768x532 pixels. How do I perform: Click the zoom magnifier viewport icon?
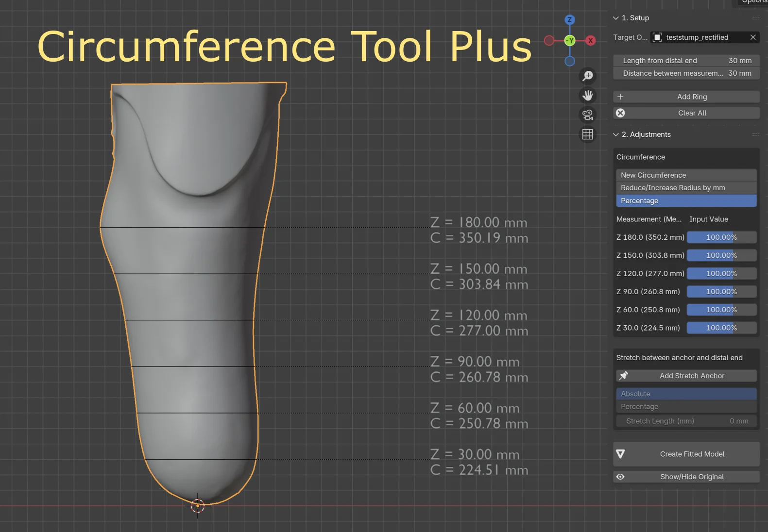(588, 76)
